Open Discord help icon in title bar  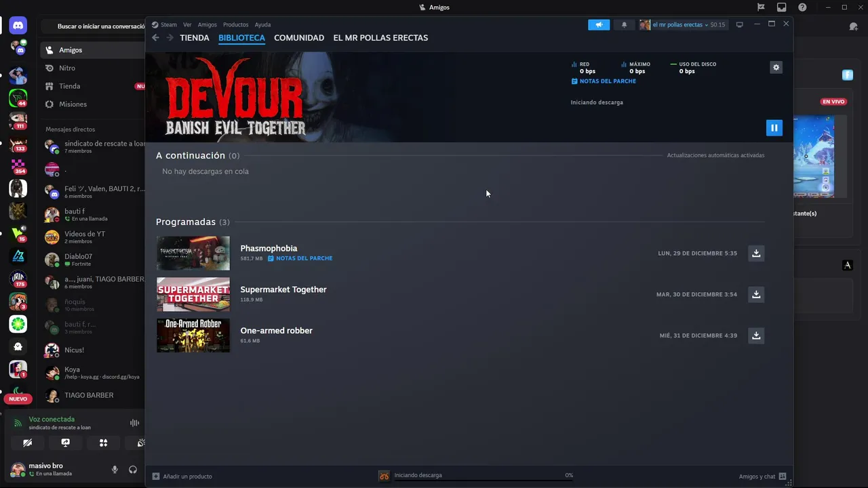pos(802,7)
